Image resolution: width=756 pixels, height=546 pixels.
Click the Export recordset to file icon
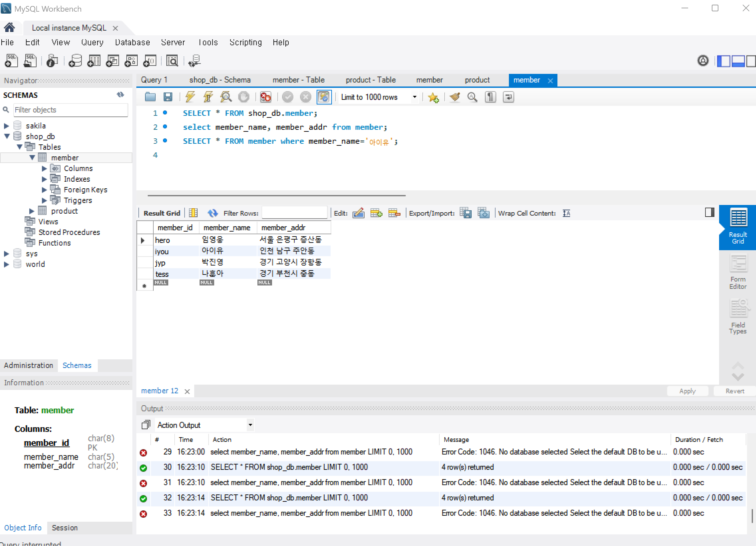465,213
